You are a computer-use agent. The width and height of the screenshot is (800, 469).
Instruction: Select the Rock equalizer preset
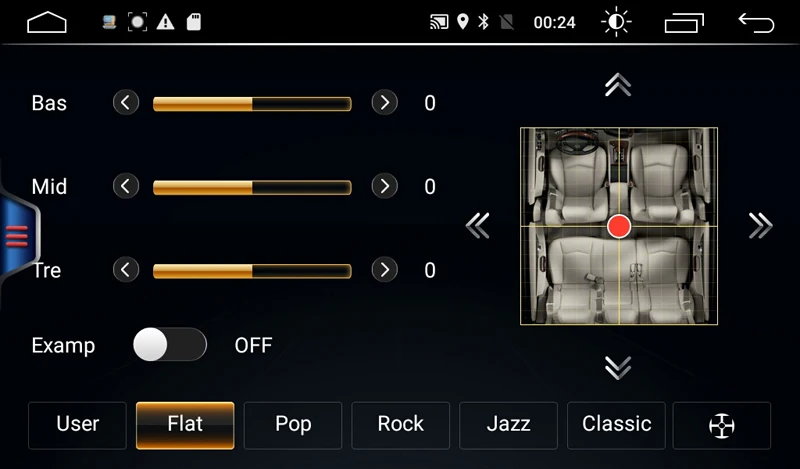[x=401, y=425]
